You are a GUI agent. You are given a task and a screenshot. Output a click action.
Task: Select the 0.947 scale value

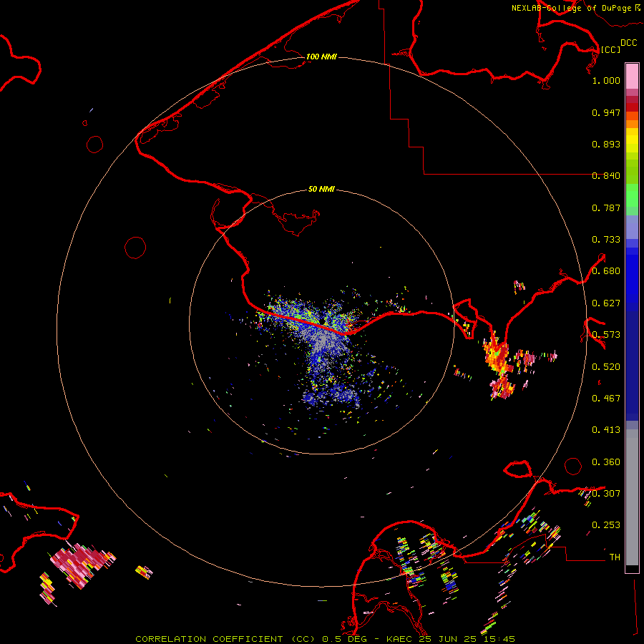click(x=606, y=112)
